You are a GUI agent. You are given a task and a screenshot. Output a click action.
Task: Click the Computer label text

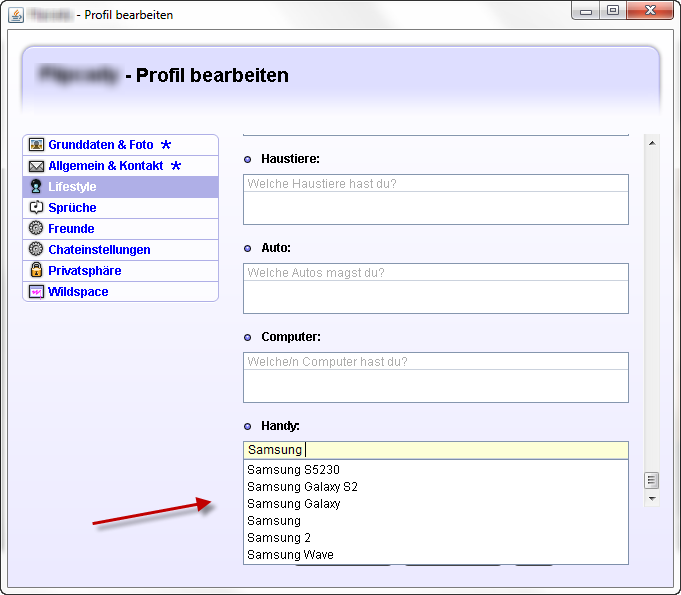291,337
